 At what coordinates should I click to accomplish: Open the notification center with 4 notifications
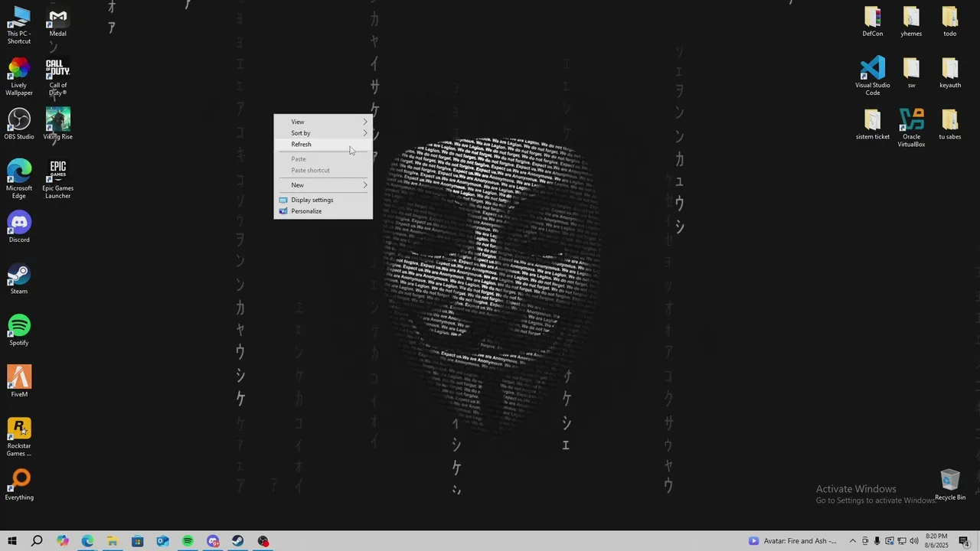964,541
